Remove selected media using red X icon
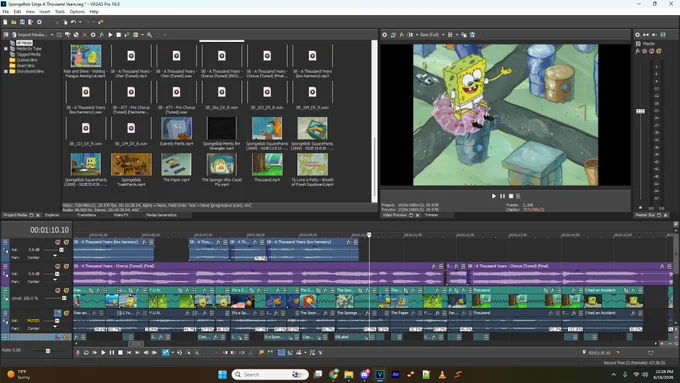Screen dimensions: 680x383 coord(85,35)
